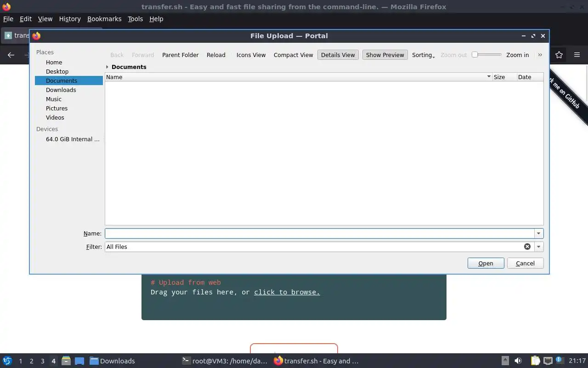Open the History menu
The height and width of the screenshot is (368, 588).
point(70,19)
